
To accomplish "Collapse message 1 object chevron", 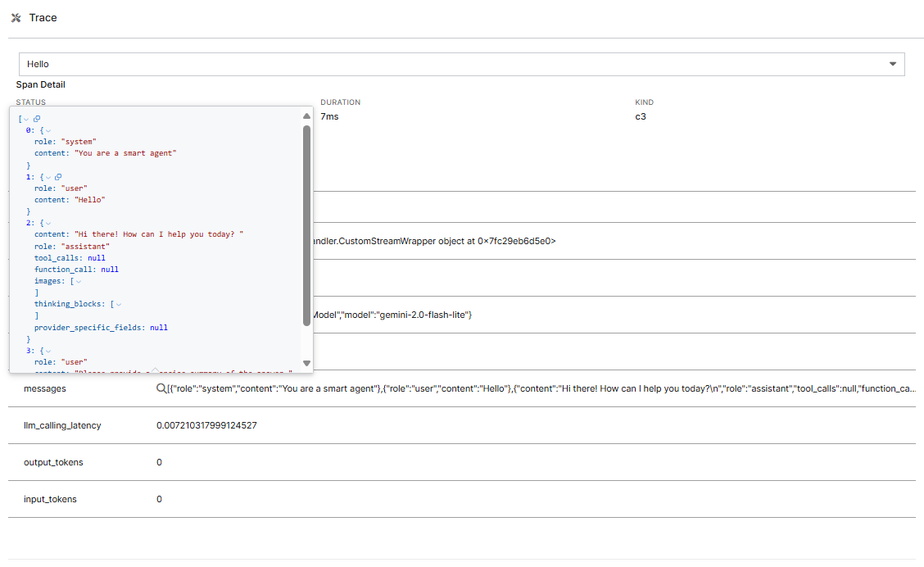I will click(48, 177).
